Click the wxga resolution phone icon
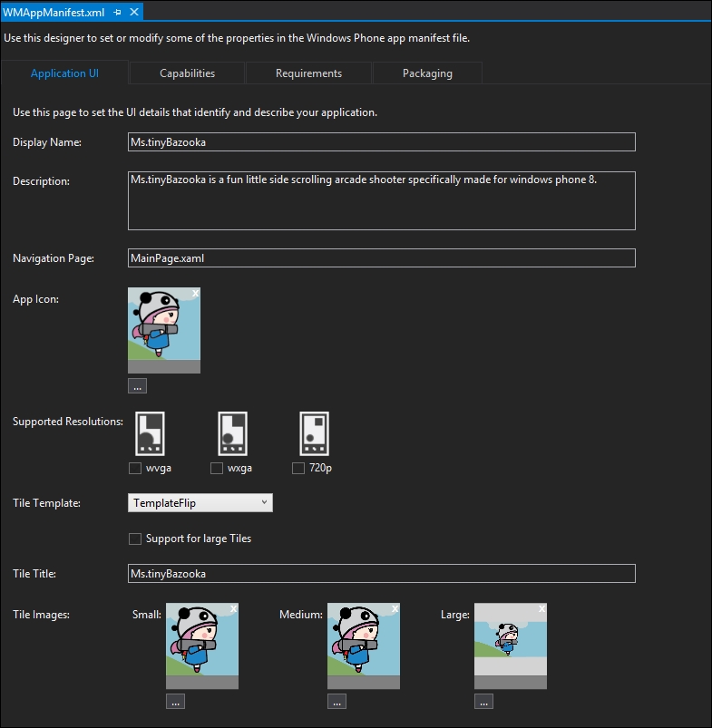Screen dimensions: 712x728 pos(233,433)
